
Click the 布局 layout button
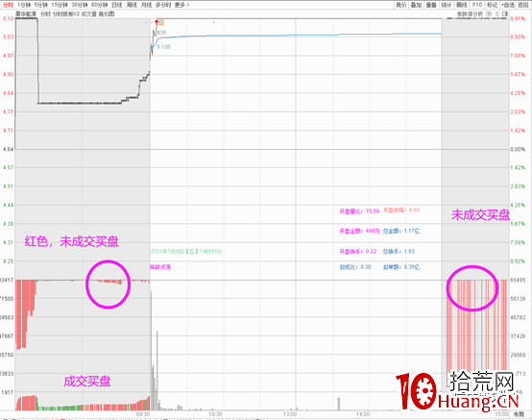(x=519, y=414)
